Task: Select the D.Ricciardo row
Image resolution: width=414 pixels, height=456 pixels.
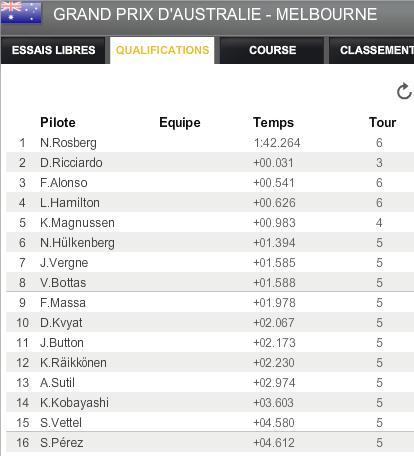Action: 210,163
